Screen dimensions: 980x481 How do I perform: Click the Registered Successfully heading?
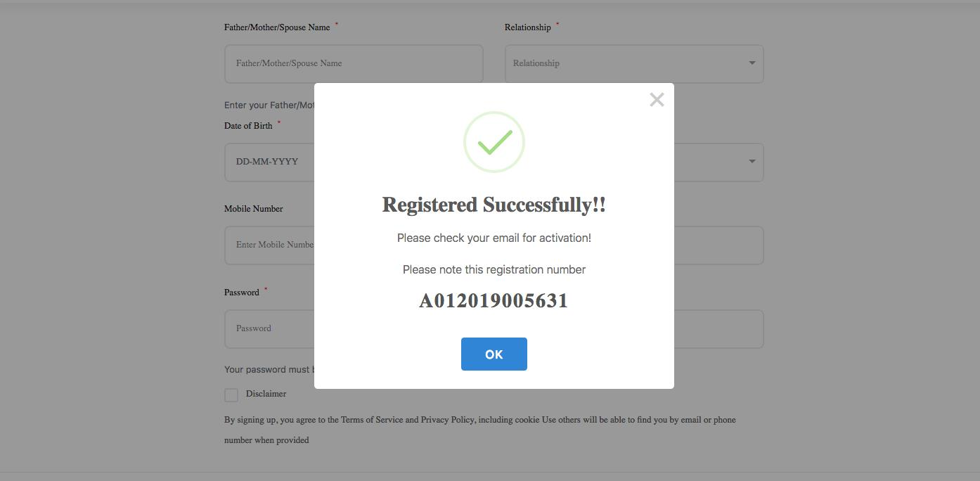494,205
